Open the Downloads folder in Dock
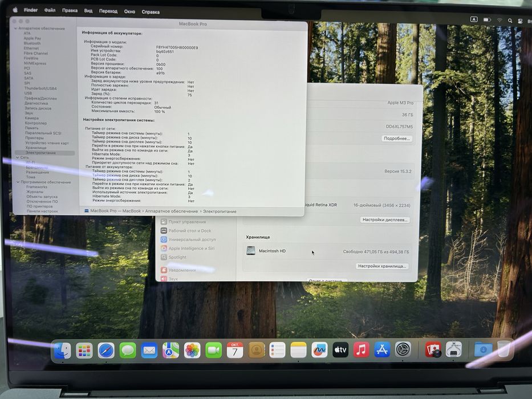The height and width of the screenshot is (399, 532). point(483,349)
